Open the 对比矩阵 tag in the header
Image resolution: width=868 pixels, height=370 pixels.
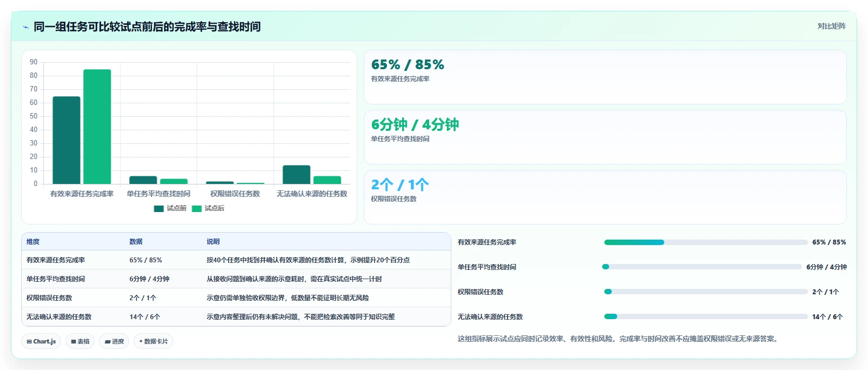tap(831, 26)
